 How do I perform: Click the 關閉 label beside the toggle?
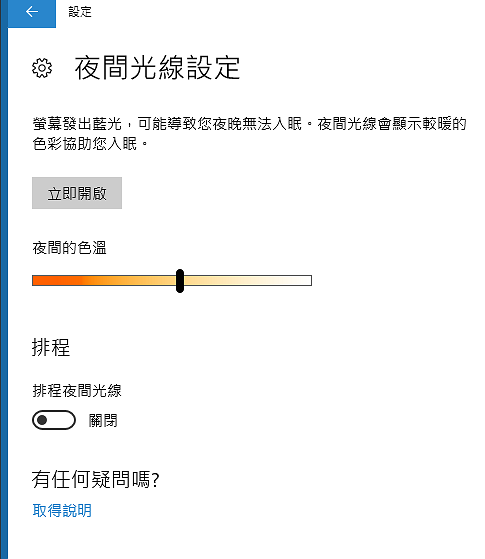click(x=103, y=421)
